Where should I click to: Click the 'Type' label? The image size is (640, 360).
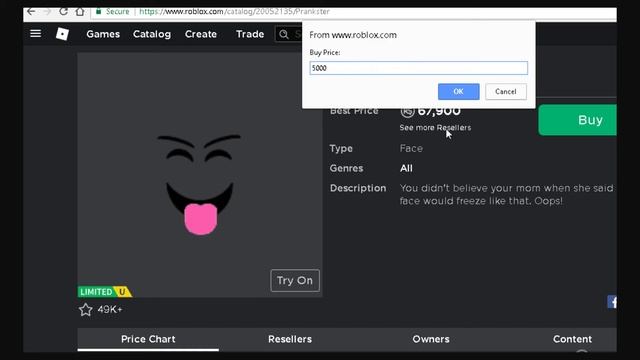341,149
